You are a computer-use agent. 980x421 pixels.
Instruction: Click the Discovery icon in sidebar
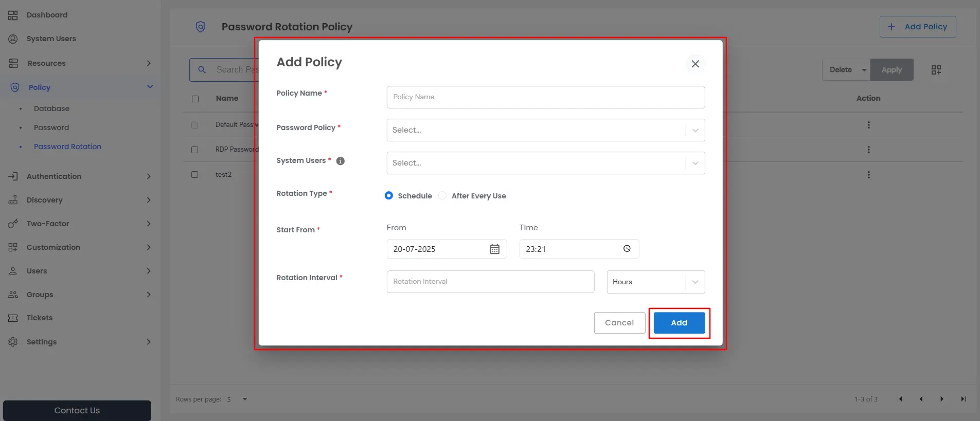[13, 200]
